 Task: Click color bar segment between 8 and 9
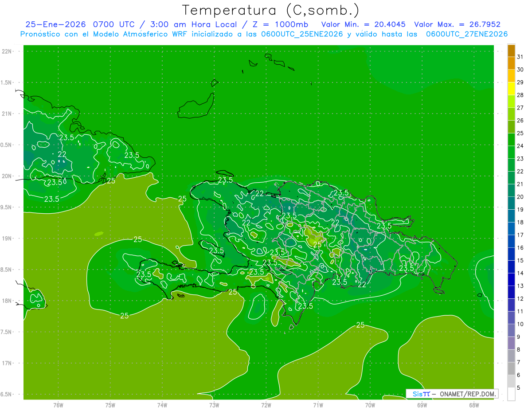click(x=511, y=343)
